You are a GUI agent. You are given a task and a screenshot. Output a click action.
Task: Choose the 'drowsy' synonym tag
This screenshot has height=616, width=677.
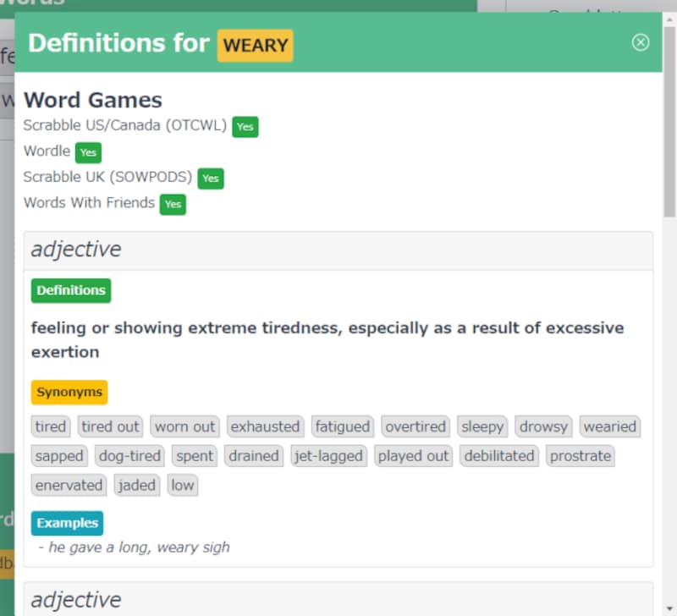pyautogui.click(x=543, y=426)
